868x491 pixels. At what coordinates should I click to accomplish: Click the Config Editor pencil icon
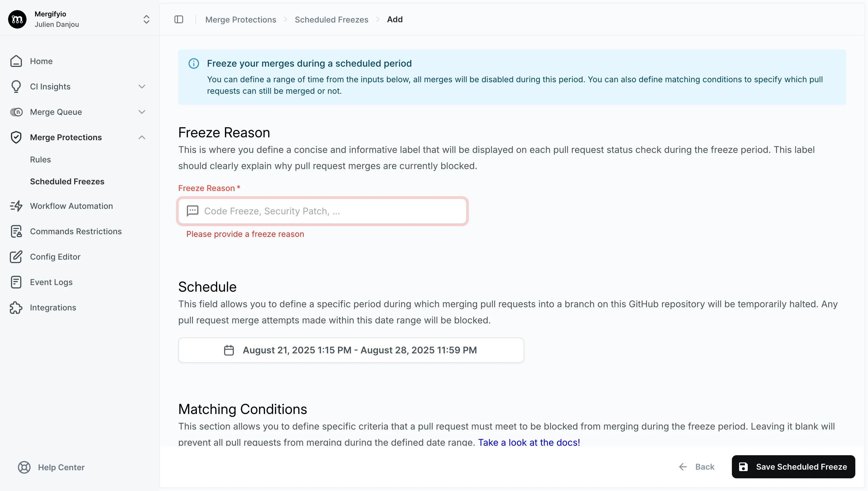[x=16, y=257]
